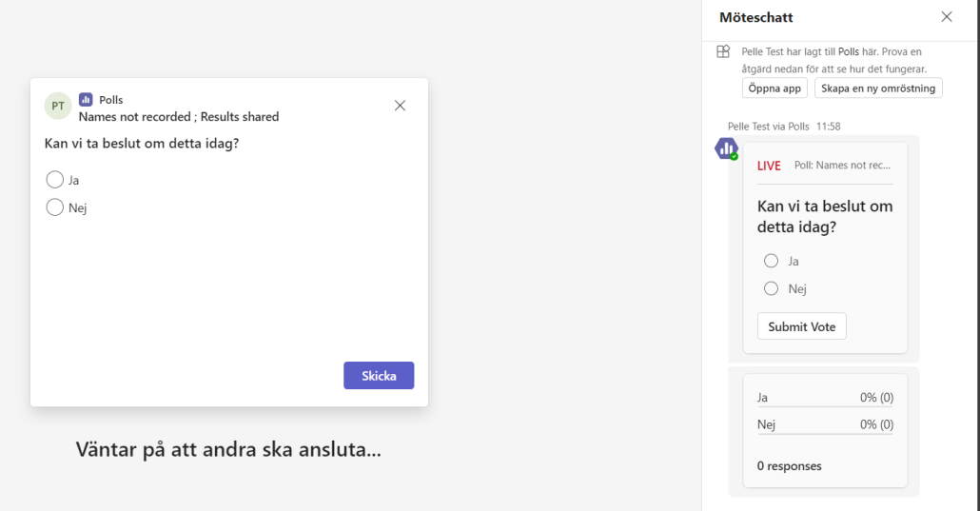
Task: Choose Ja in the chat poll card
Action: pos(772,261)
